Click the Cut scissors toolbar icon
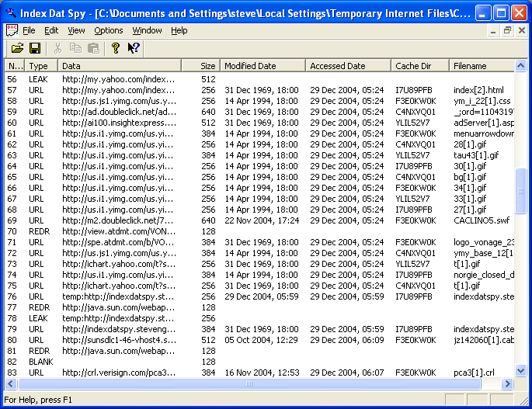Image resolution: width=532 pixels, height=409 pixels. point(57,48)
